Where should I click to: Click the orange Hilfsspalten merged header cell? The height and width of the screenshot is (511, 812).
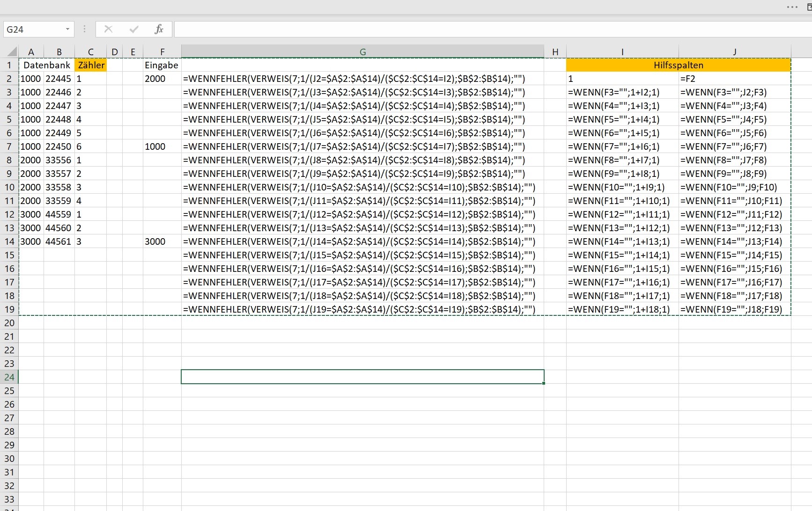(678, 65)
